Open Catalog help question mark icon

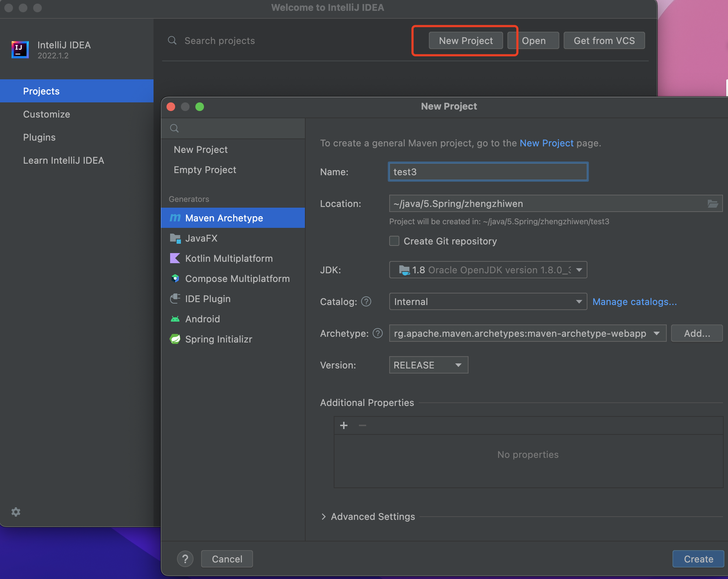366,301
